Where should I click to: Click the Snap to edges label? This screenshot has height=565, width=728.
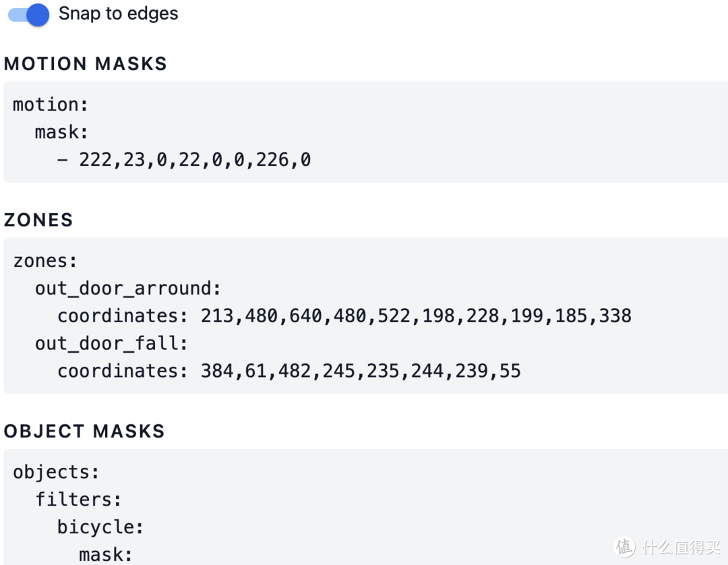point(118,13)
